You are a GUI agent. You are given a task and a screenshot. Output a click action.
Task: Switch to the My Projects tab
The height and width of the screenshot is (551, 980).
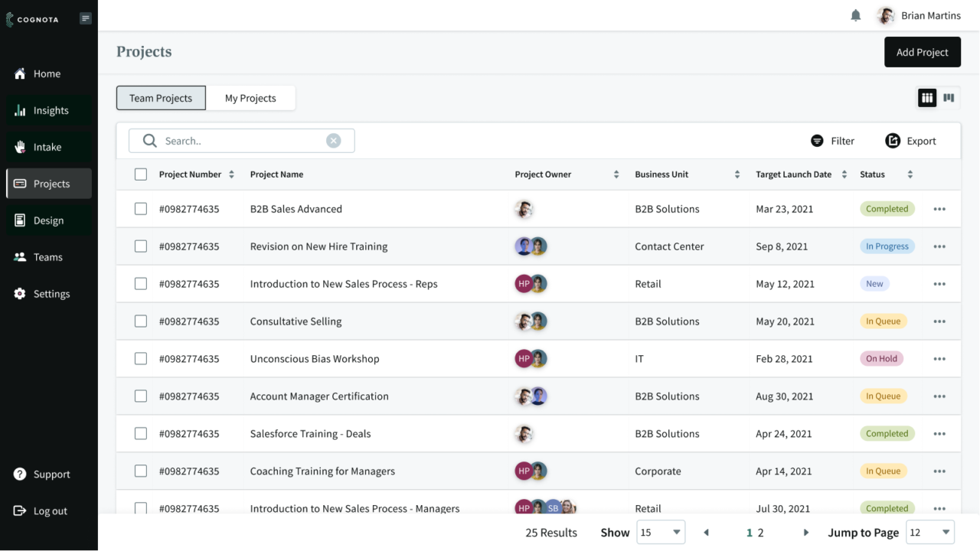pos(250,98)
